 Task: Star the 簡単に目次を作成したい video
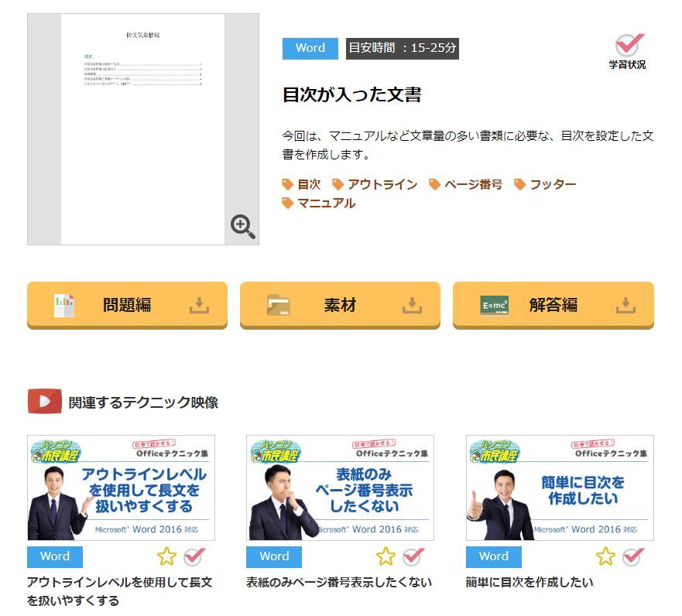pos(605,556)
